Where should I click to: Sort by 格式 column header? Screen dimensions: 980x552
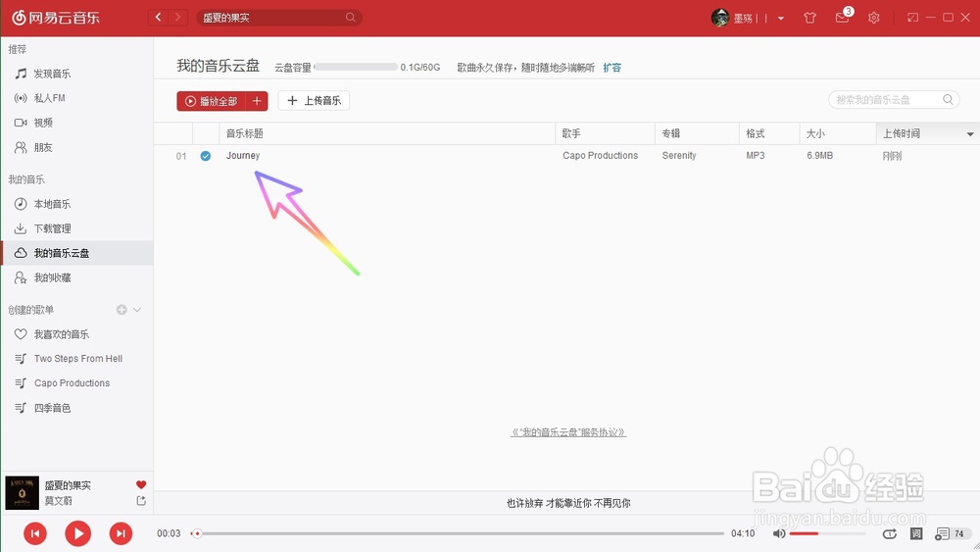point(769,133)
